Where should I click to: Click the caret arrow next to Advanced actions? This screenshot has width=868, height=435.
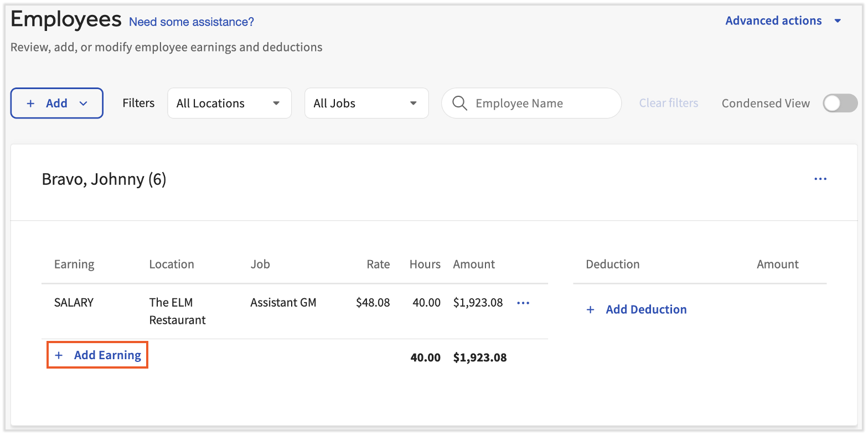(838, 21)
